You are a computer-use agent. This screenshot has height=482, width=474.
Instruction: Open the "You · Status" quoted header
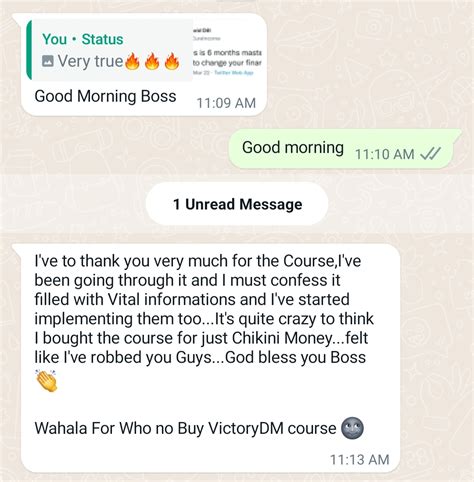(x=83, y=39)
